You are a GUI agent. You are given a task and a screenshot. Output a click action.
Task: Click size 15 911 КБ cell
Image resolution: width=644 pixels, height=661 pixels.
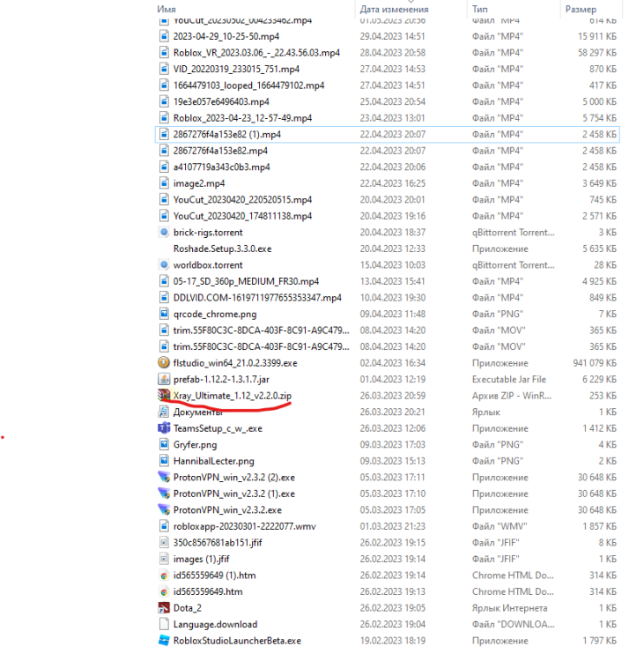click(596, 36)
